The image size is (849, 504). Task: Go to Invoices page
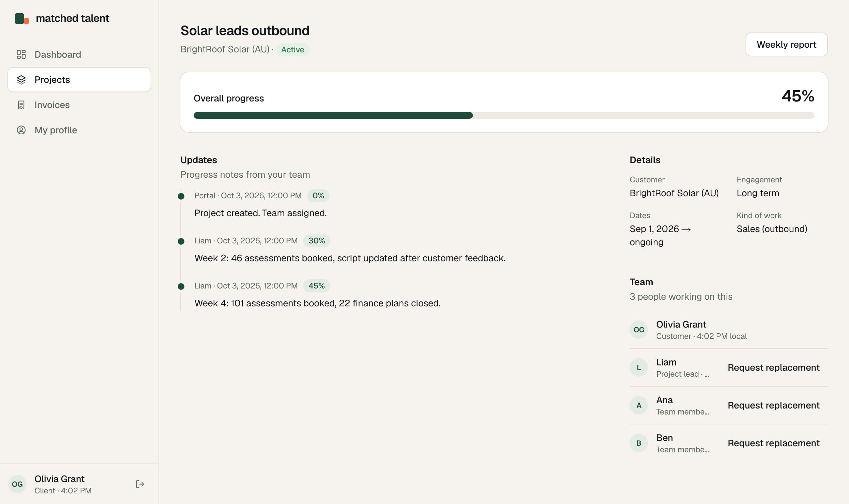(x=79, y=104)
